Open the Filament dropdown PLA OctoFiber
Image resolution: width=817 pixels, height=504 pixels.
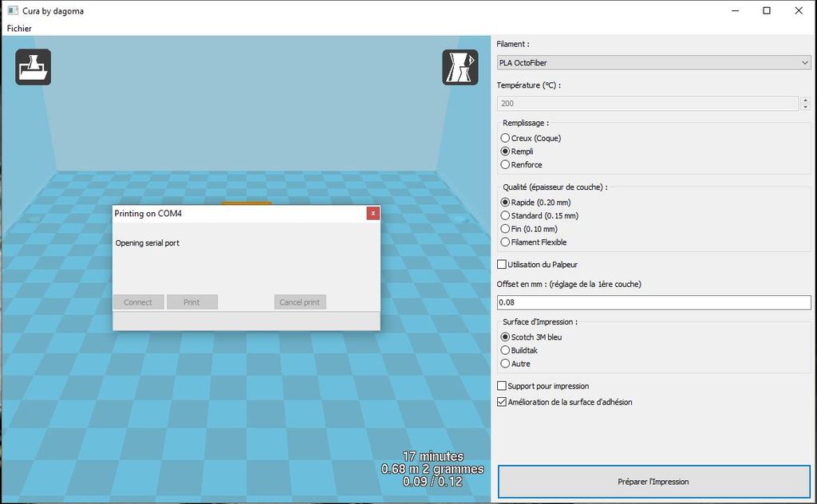coord(654,62)
